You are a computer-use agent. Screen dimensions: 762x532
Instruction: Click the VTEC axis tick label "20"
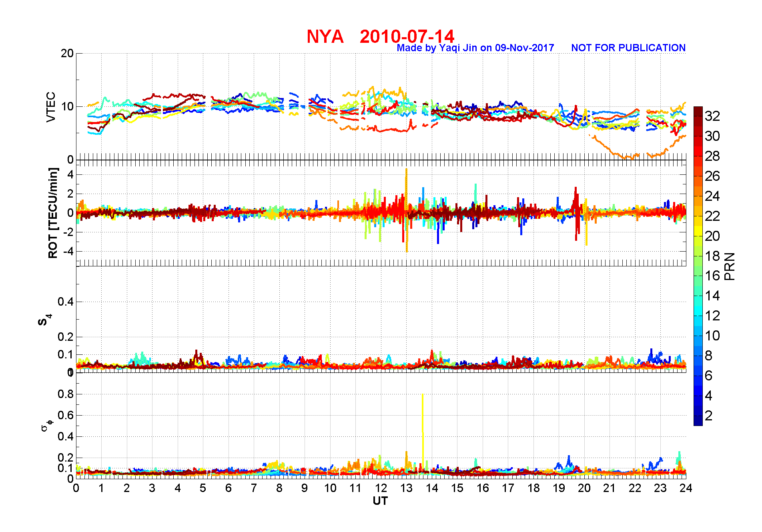[x=67, y=53]
